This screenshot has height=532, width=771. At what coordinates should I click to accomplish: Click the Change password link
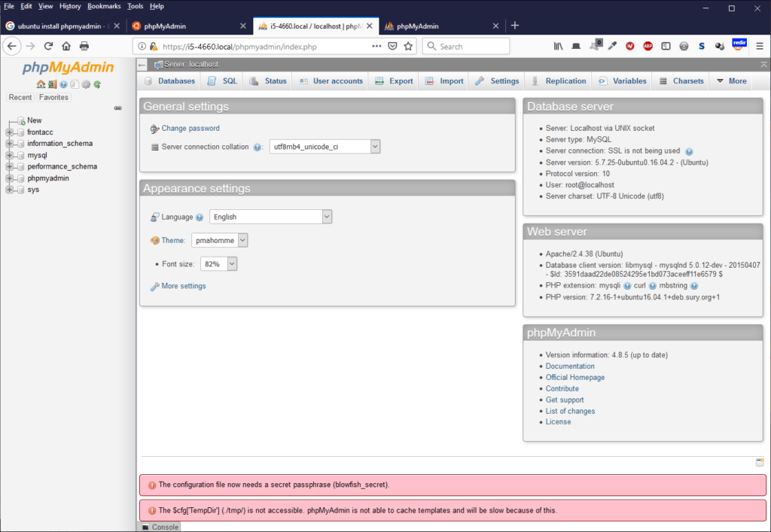190,128
